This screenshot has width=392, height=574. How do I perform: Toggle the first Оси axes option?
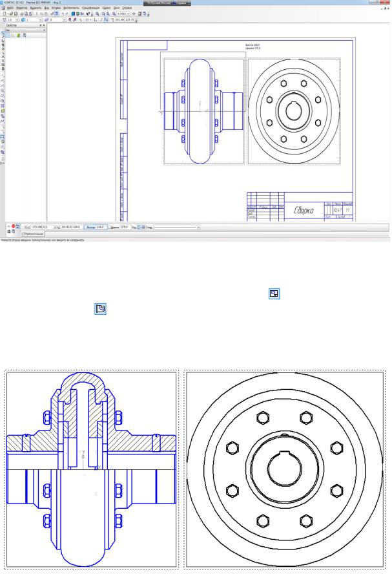coord(139,227)
